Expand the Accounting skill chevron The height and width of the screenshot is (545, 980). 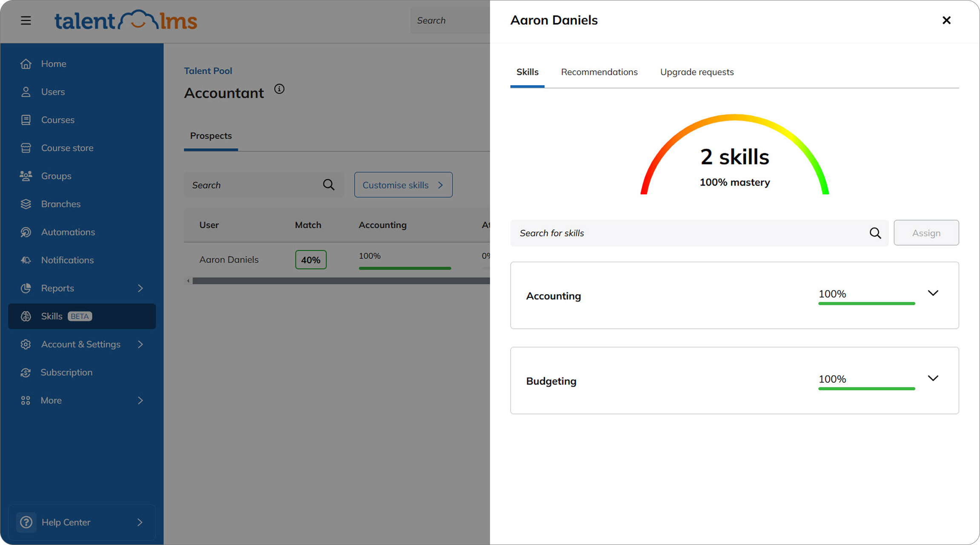[x=933, y=293]
